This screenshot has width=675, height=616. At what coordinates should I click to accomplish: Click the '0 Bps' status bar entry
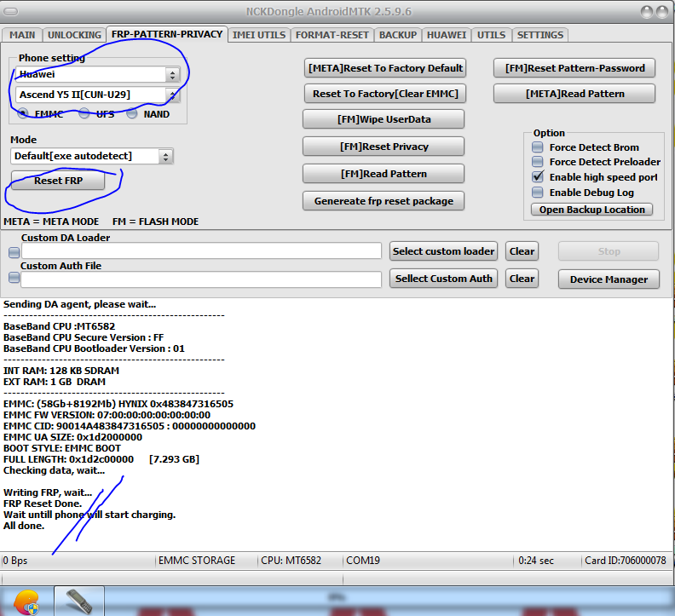tap(15, 561)
